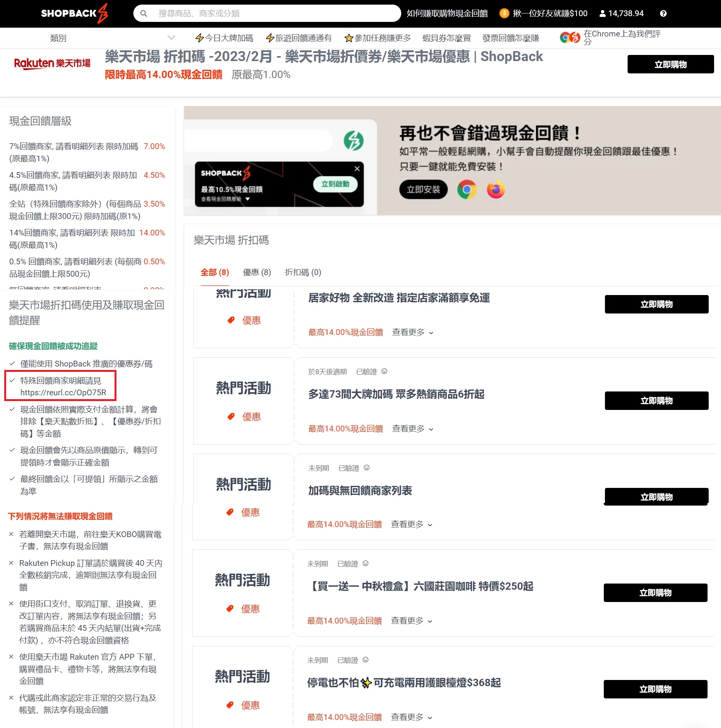Select the 折扣碼 (0) tab
The height and width of the screenshot is (728, 721).
tap(303, 272)
